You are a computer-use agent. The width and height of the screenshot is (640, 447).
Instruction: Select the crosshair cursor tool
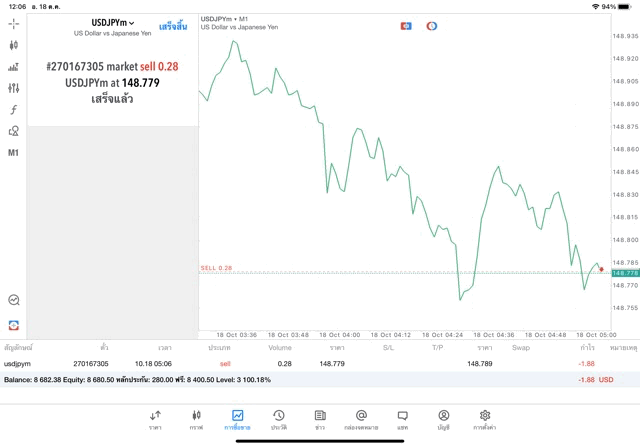click(x=13, y=24)
